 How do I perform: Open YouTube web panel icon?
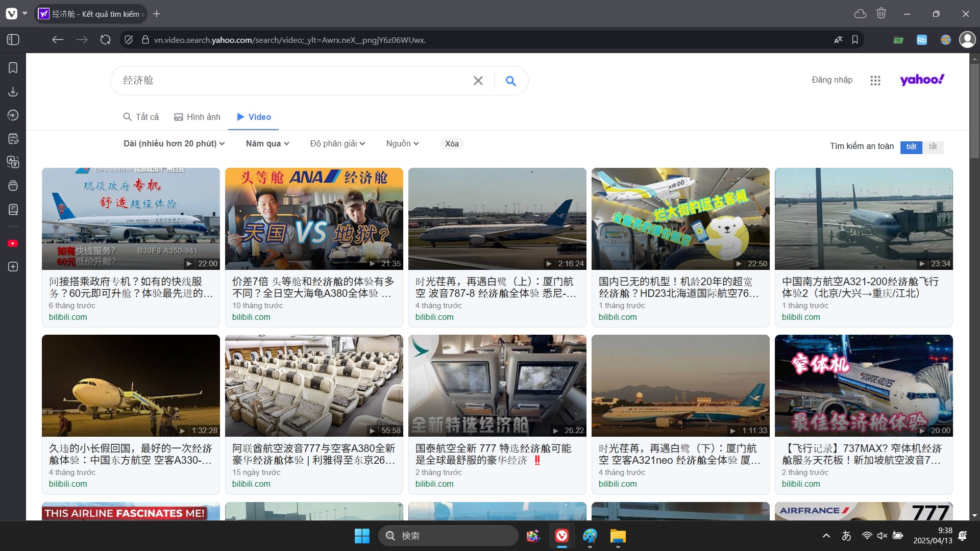point(13,243)
